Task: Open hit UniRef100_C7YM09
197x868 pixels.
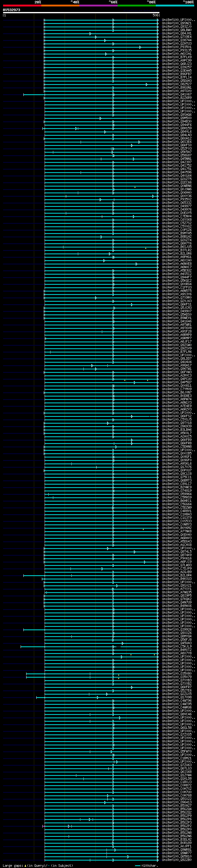Action: (177, 389)
